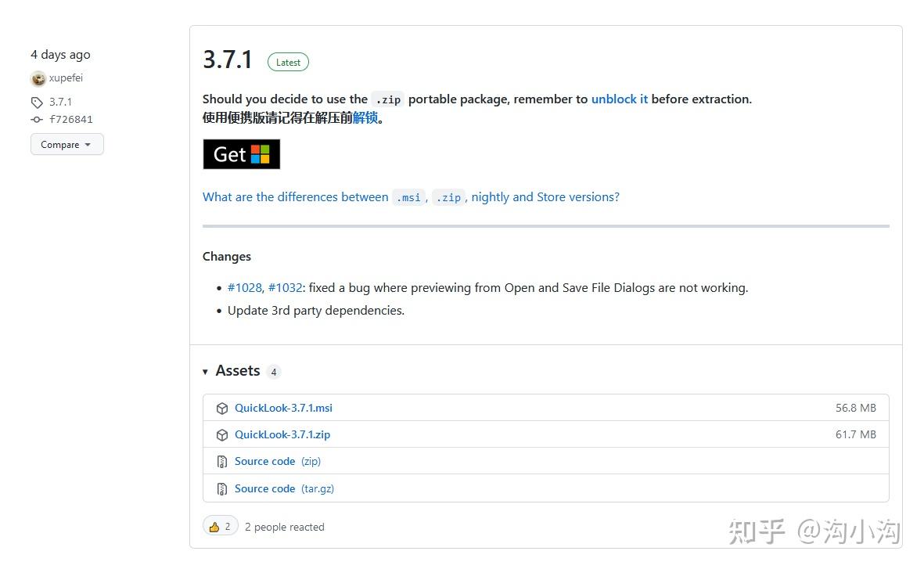Open the differences between versions link
Screen dimensions: 924x569
click(x=411, y=197)
